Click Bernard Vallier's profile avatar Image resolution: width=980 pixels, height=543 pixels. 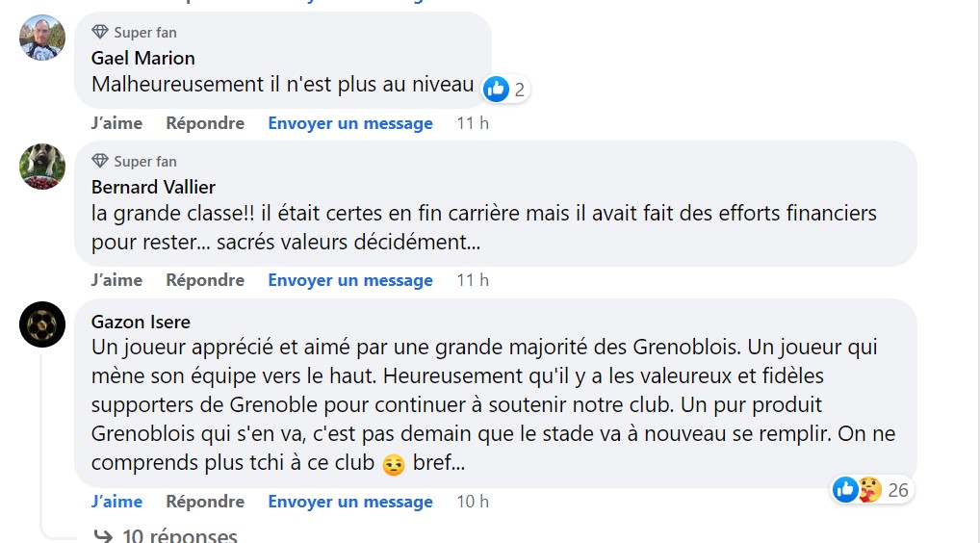point(42,167)
